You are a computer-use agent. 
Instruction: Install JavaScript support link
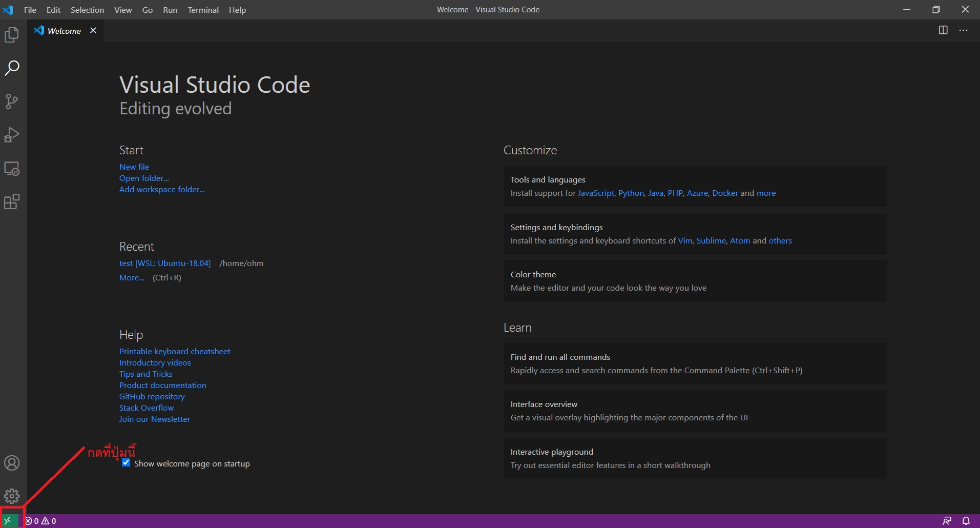(596, 193)
